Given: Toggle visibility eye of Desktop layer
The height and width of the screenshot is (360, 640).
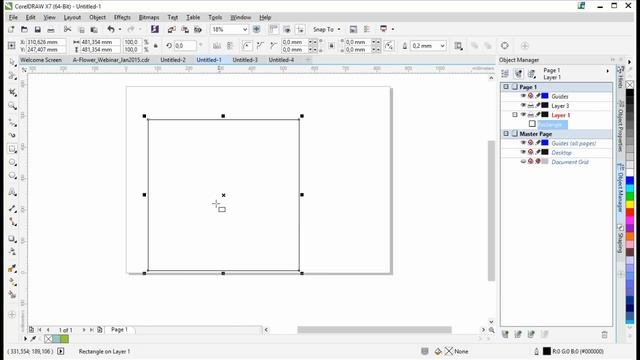Looking at the screenshot, I should pos(523,152).
